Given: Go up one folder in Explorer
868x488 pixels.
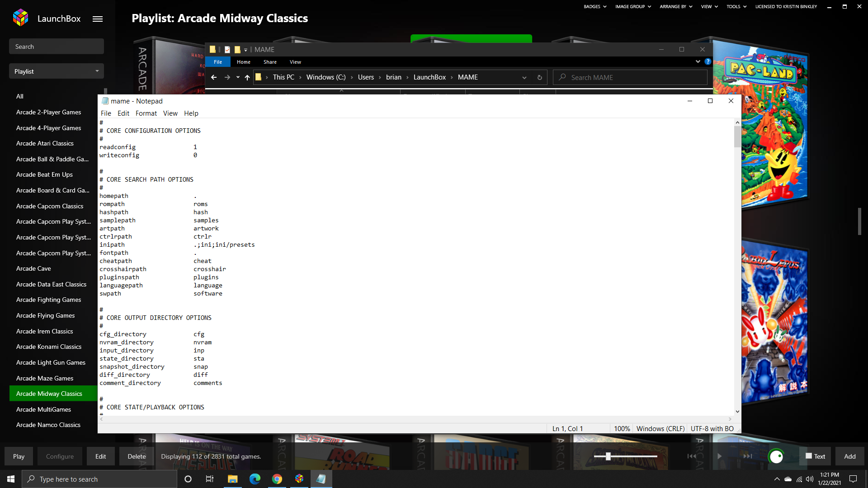Looking at the screenshot, I should click(247, 77).
